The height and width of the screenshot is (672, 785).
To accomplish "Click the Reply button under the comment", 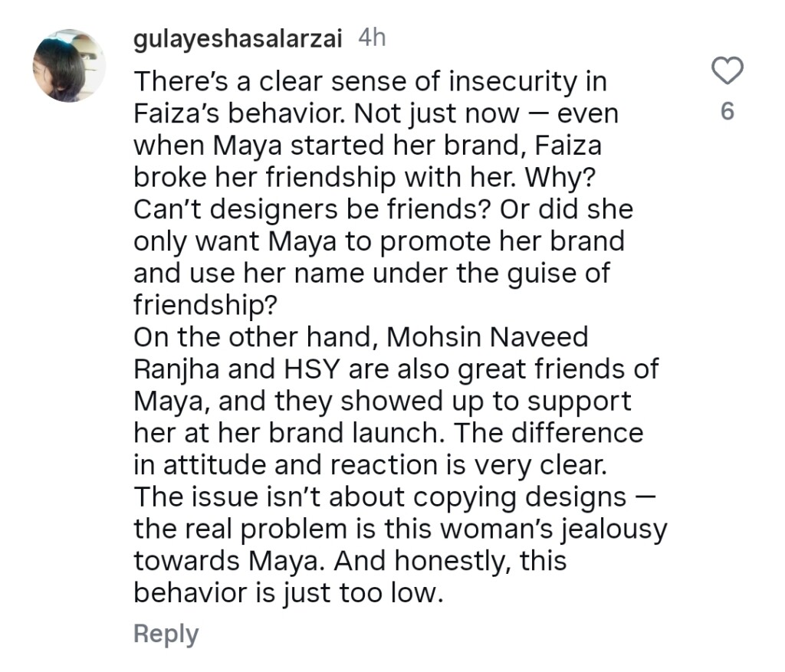I will [166, 634].
